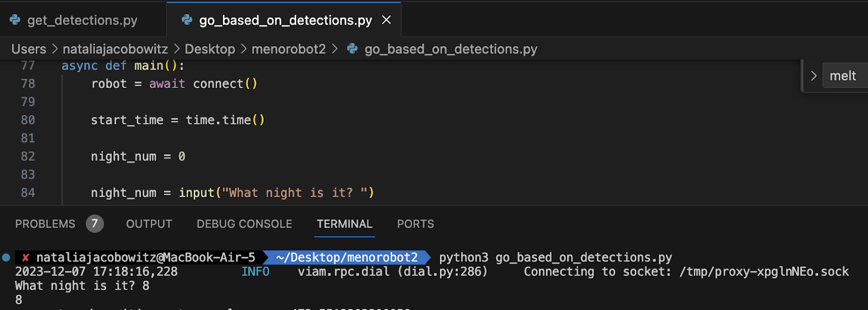
Task: Click the Python file icon in the breadcrumb path
Action: [353, 49]
